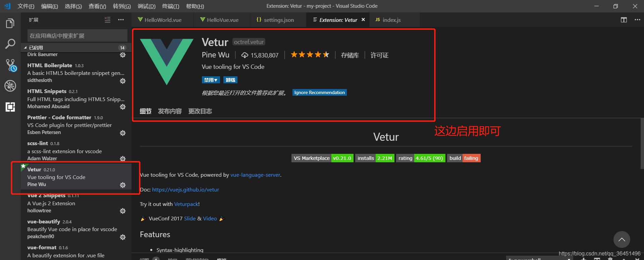644x260 pixels.
Task: Select the scss-lint extension entry
Action: click(76, 151)
